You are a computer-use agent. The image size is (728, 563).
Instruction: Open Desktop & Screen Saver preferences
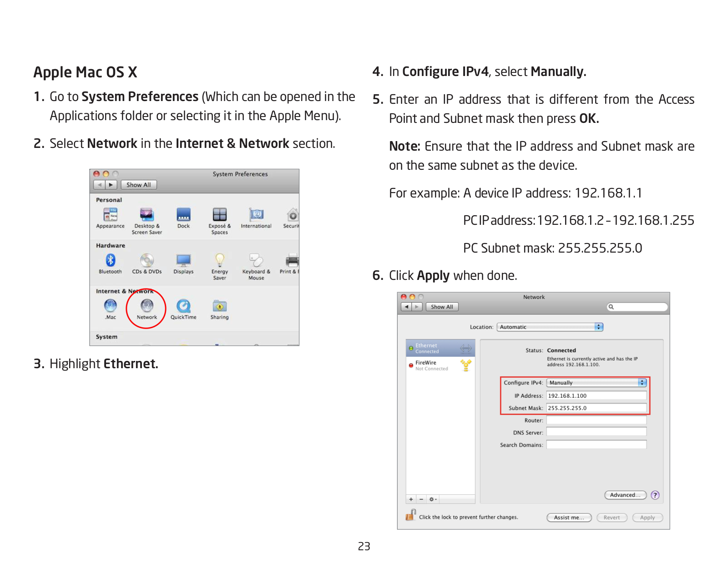[147, 221]
